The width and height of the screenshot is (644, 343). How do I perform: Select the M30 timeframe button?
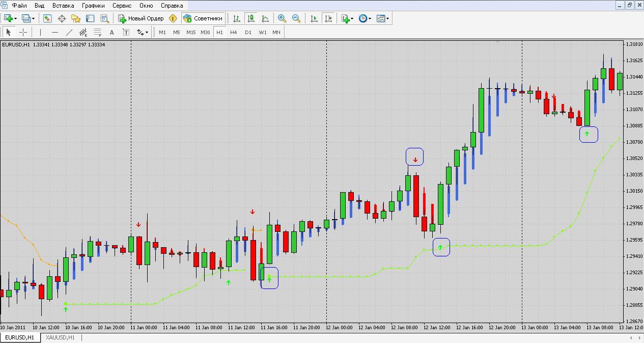[x=205, y=32]
